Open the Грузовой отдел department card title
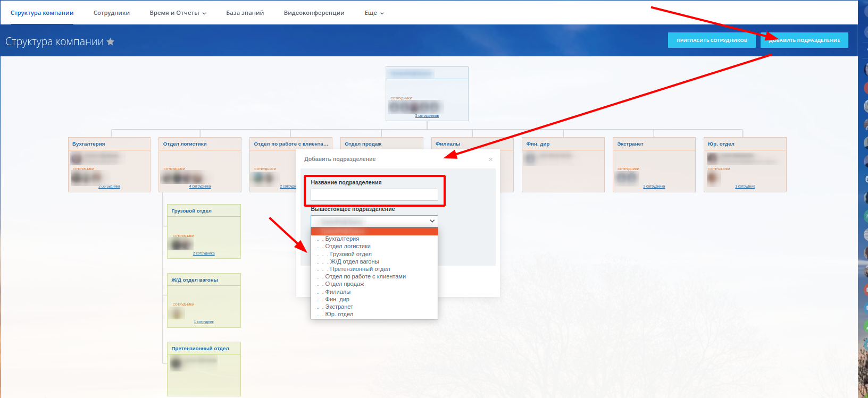Image resolution: width=868 pixels, height=398 pixels. click(191, 211)
